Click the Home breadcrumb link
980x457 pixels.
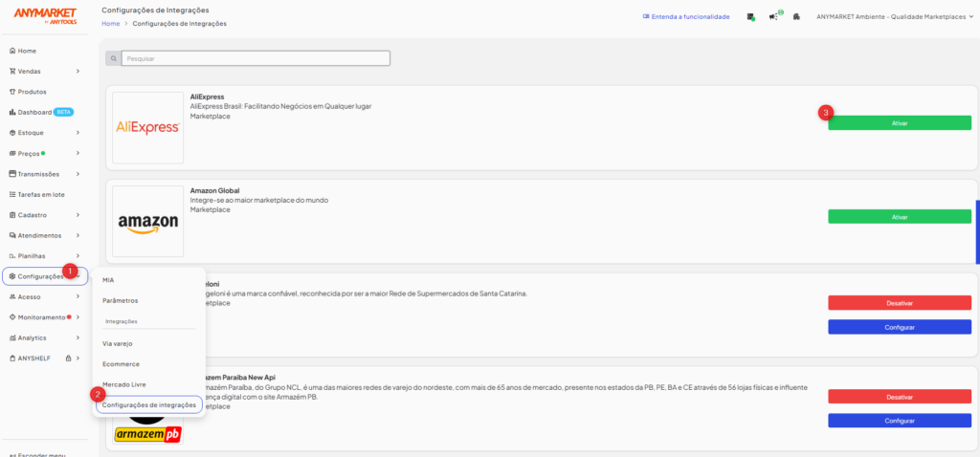[x=110, y=23]
